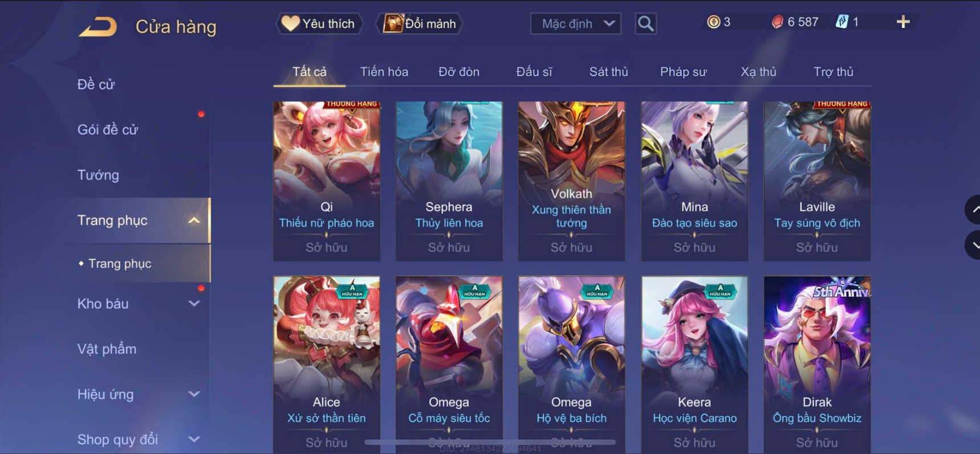Image resolution: width=980 pixels, height=454 pixels.
Task: Click the down arrow on right edge
Action: coord(974,246)
